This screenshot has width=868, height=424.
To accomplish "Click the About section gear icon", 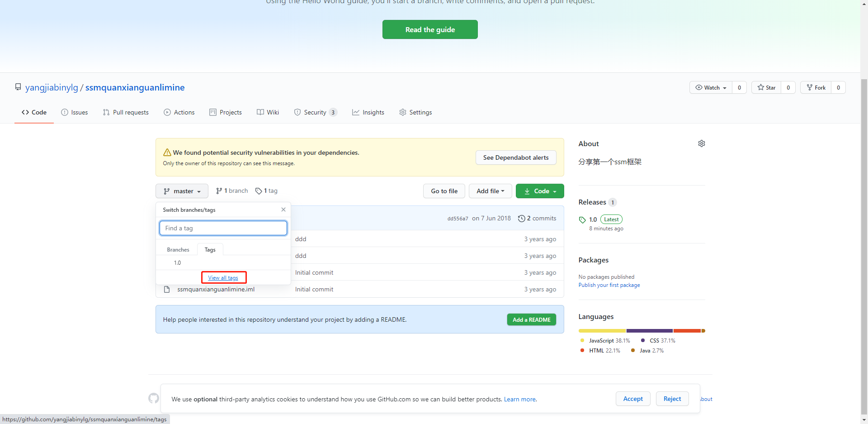I will (x=701, y=143).
